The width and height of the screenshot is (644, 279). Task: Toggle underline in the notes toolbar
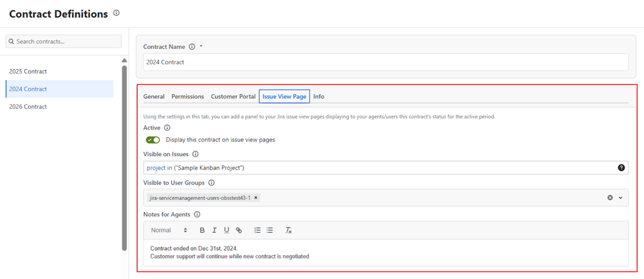tap(226, 231)
